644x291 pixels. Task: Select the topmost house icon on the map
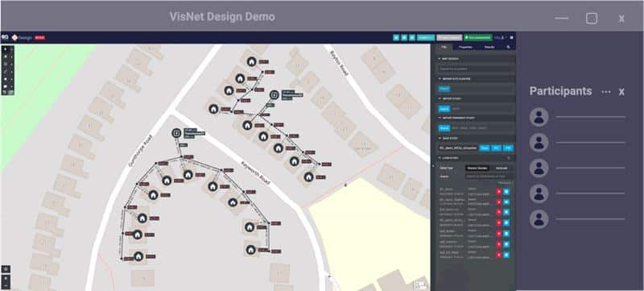pos(251,61)
